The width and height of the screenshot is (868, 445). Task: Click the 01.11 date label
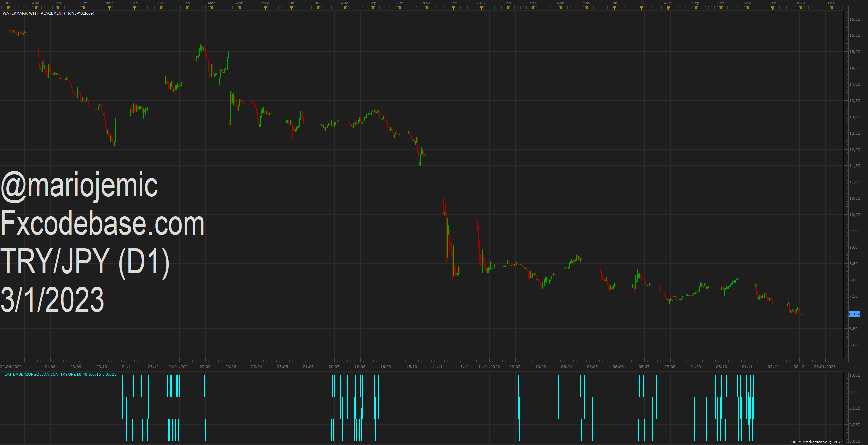pos(747,367)
